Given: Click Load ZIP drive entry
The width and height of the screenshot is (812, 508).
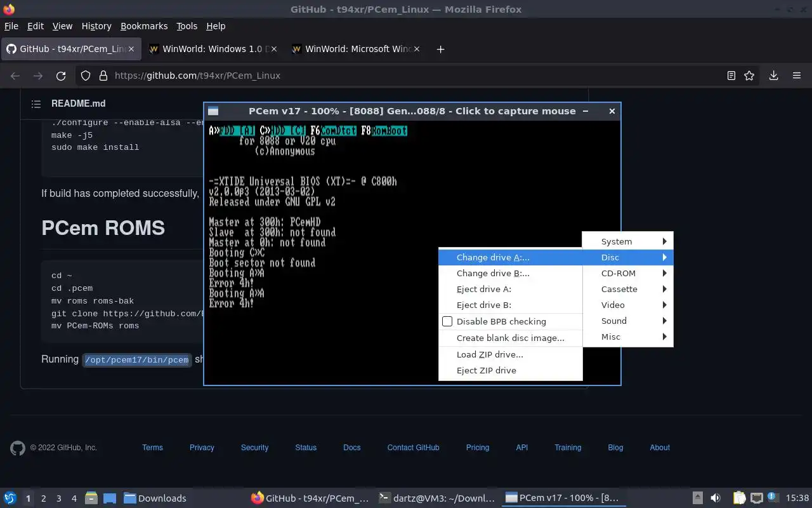Looking at the screenshot, I should coord(511,354).
